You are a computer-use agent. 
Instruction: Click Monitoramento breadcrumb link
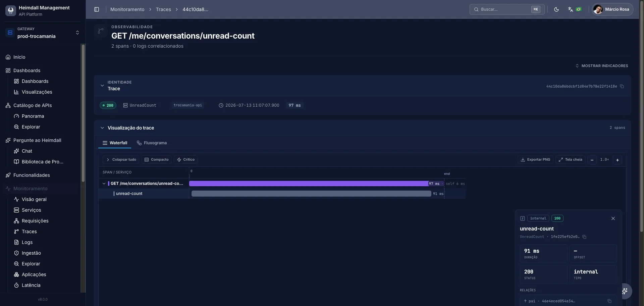pyautogui.click(x=127, y=9)
